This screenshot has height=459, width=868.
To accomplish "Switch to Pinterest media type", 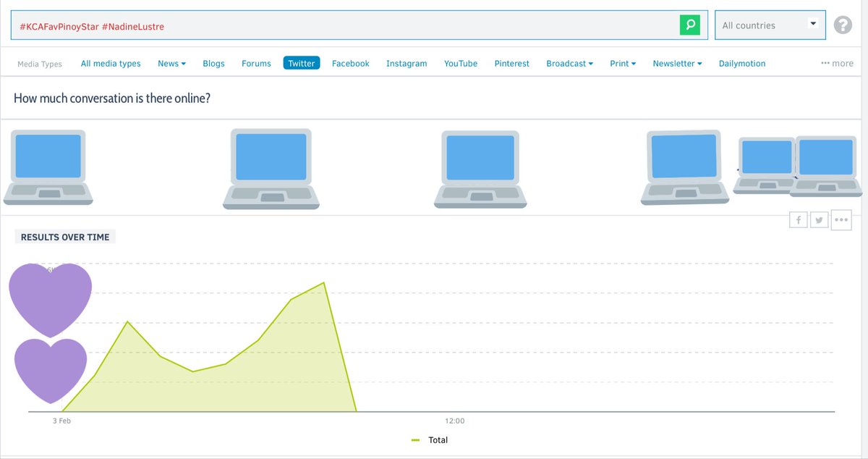I will point(512,64).
